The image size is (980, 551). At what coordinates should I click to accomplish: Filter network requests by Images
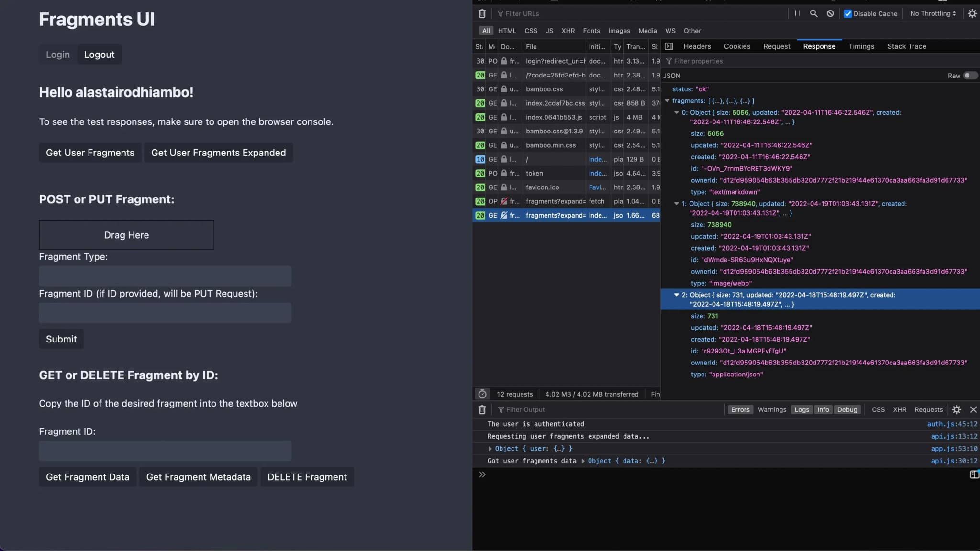619,31
